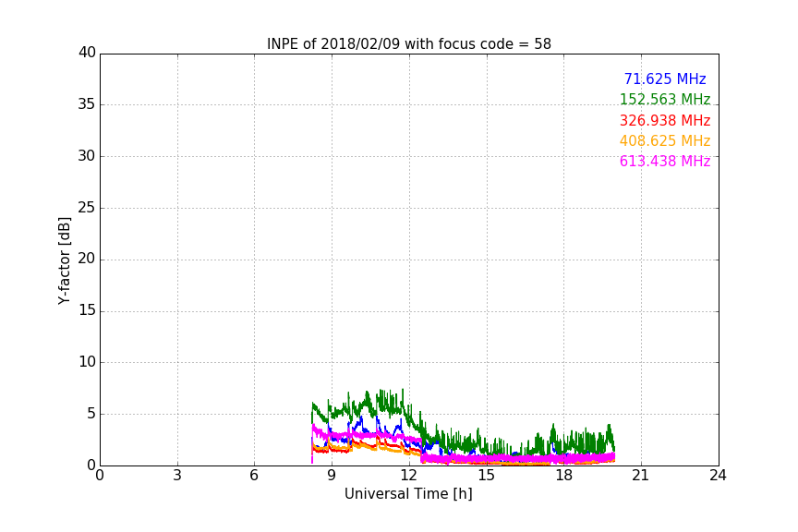Viewport: 798px width, 532px height.
Task: Select the 152.563 MHz legend label
Action: tap(665, 99)
